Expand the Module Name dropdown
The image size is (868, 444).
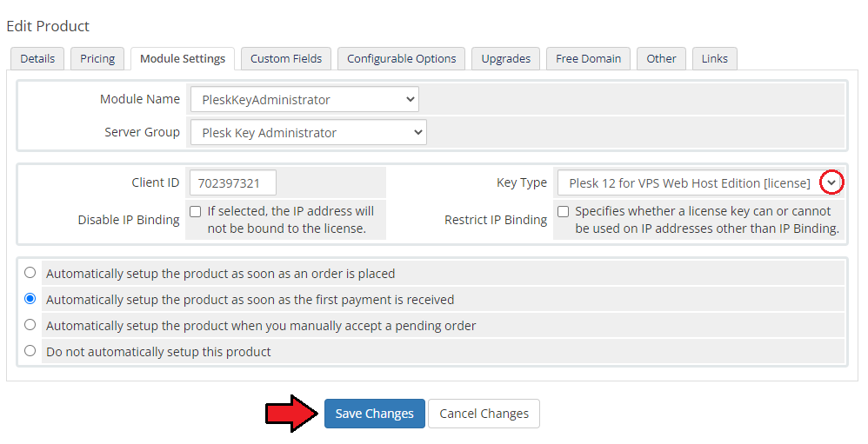[304, 99]
